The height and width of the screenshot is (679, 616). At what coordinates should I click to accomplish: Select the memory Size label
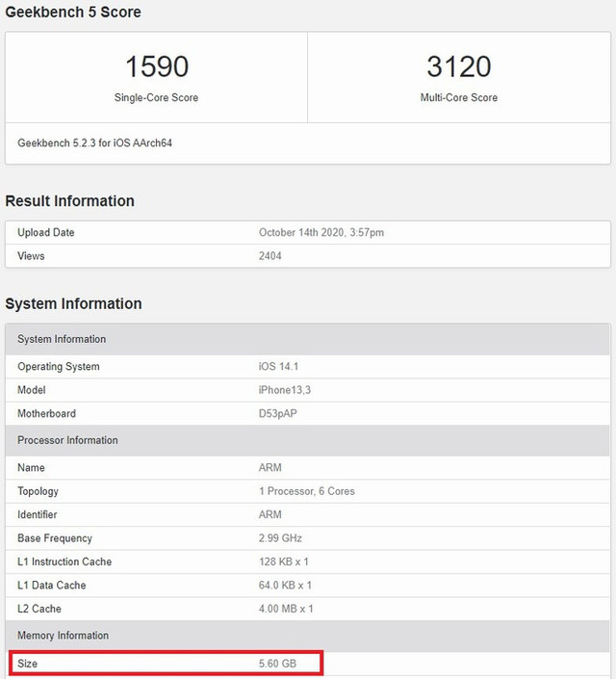tap(27, 664)
